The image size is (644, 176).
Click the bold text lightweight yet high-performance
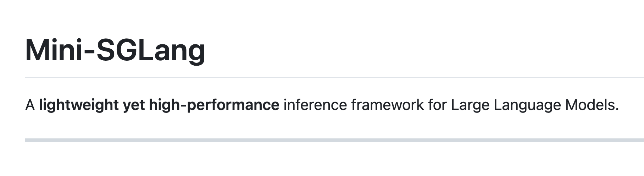pyautogui.click(x=159, y=105)
